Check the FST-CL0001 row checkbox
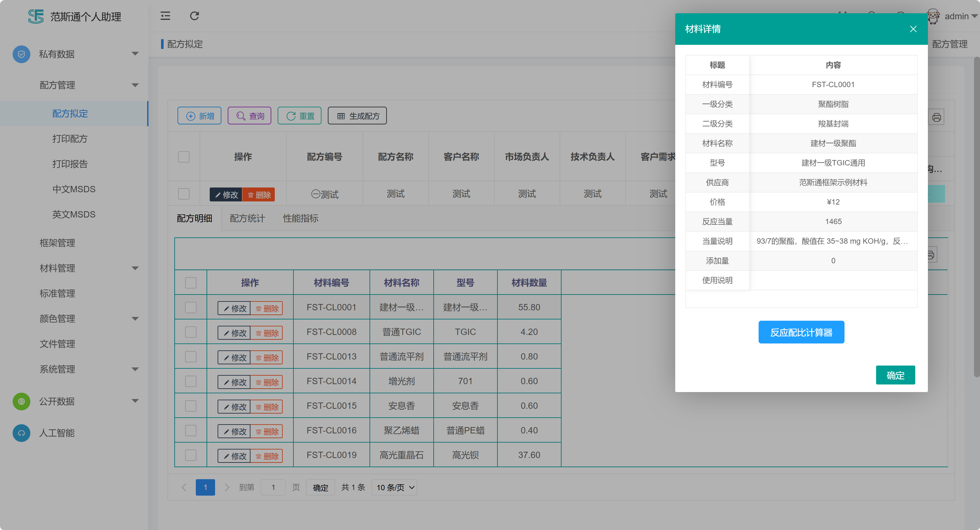This screenshot has height=530, width=980. (x=190, y=307)
